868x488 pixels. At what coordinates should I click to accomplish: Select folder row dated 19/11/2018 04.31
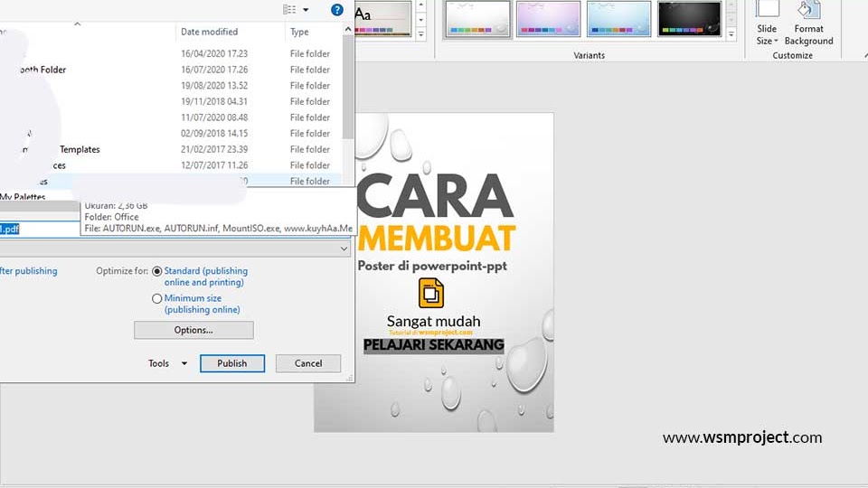pyautogui.click(x=171, y=102)
